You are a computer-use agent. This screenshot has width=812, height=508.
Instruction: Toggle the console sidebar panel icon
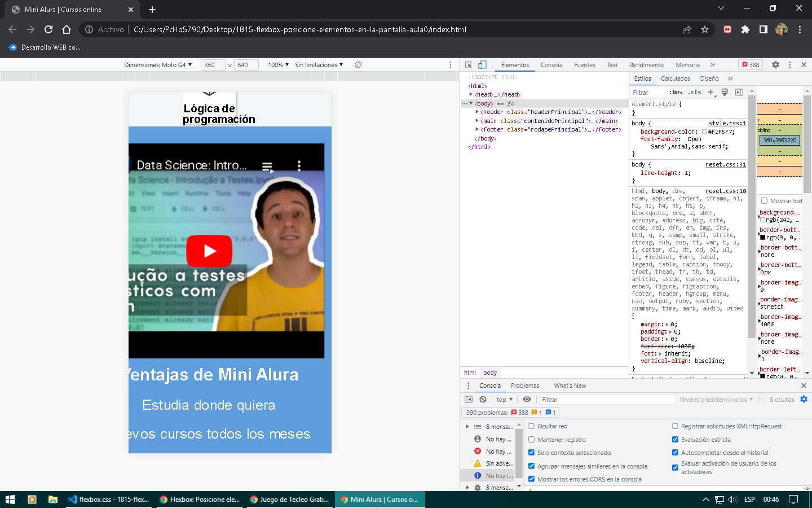pos(469,399)
